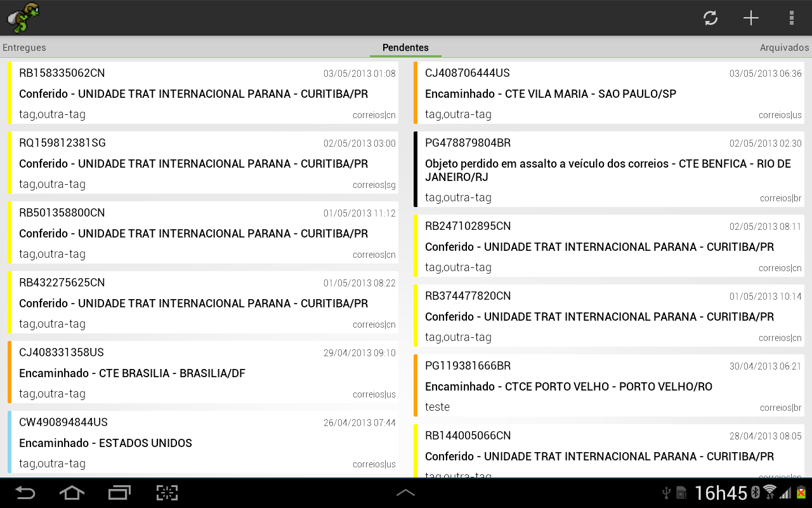Tap the mobile signal strength icon
This screenshot has width=812, height=508.
coord(786,493)
